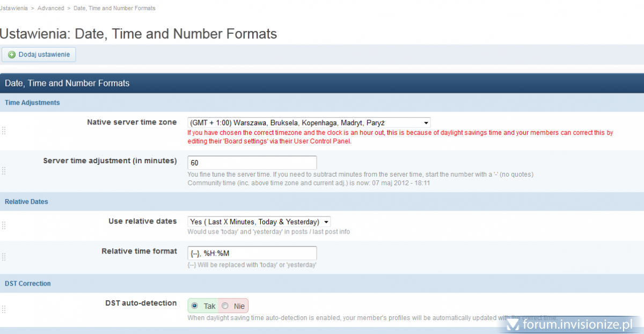The height and width of the screenshot is (334, 644).
Task: Expand the Use relative dates dropdown
Action: pyautogui.click(x=259, y=222)
